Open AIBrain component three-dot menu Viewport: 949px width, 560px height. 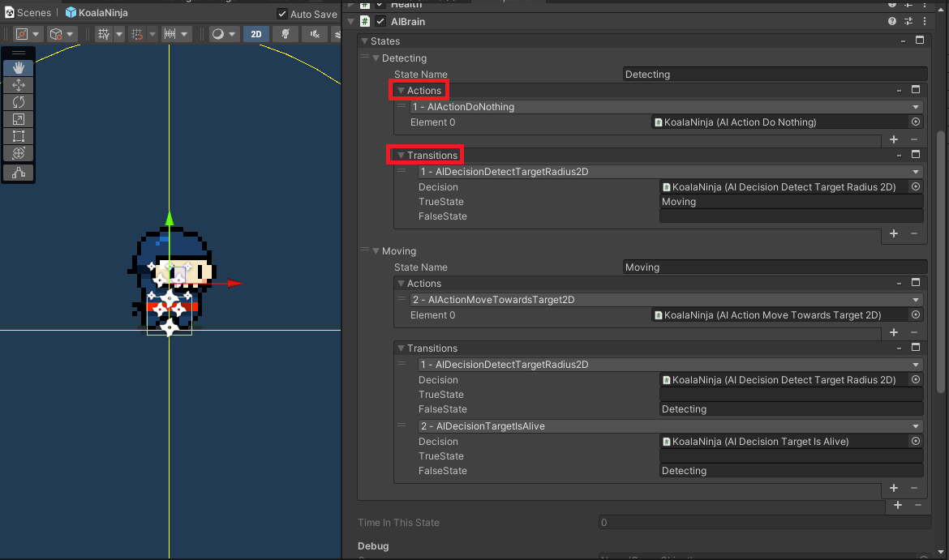[925, 22]
